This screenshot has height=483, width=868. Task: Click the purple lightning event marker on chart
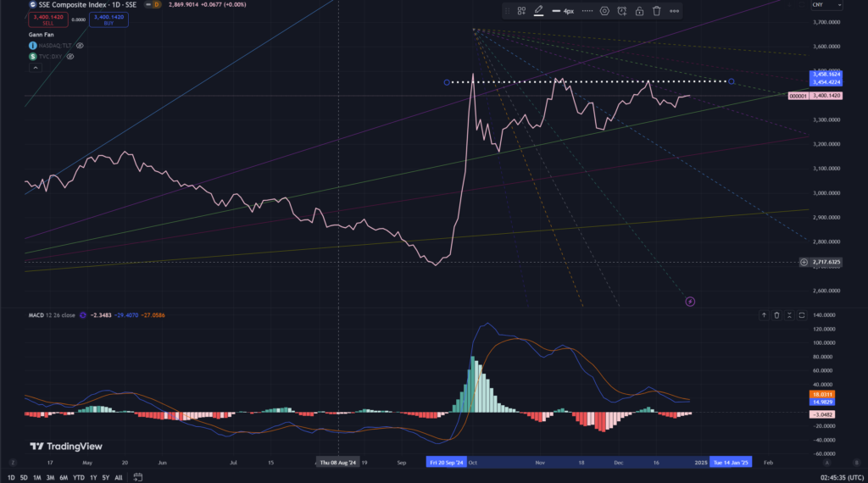pyautogui.click(x=690, y=302)
